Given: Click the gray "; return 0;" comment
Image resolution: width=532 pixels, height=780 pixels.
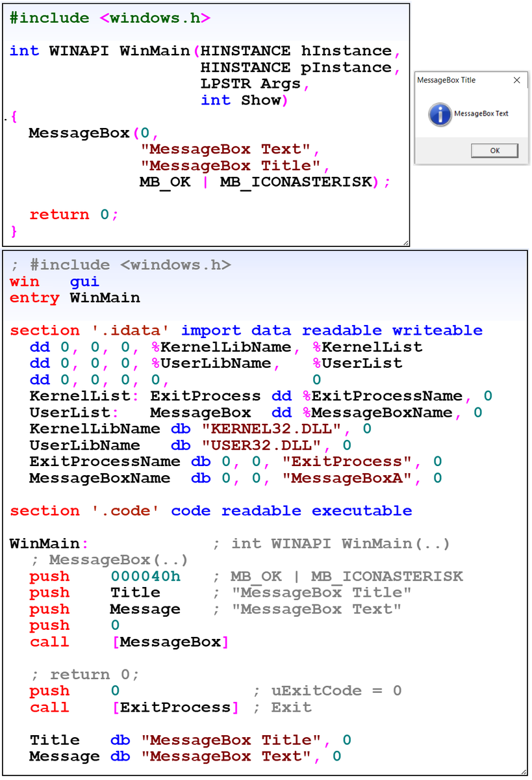Looking at the screenshot, I should click(x=84, y=675).
